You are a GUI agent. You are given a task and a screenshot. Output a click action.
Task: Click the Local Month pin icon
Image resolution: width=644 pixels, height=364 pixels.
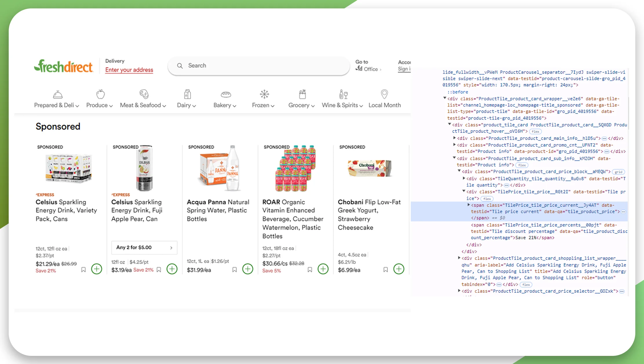(x=384, y=94)
